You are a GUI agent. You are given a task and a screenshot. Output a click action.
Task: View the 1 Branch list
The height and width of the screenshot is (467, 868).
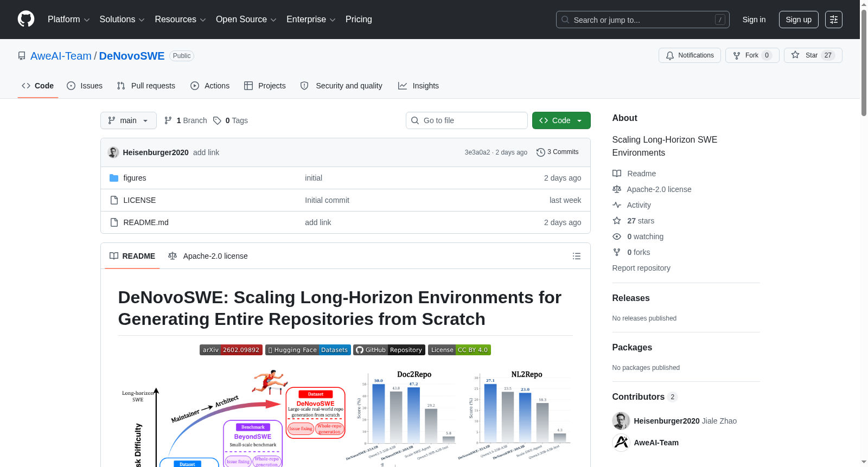[186, 120]
